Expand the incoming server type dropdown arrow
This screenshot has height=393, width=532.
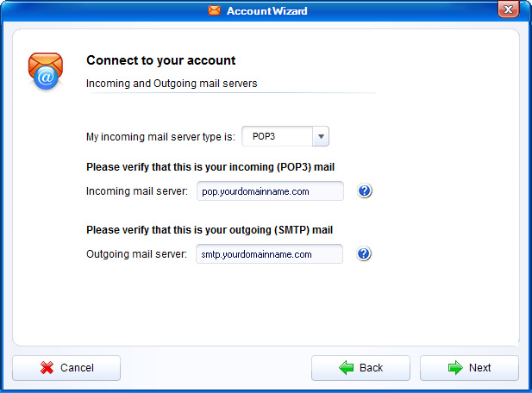(320, 136)
